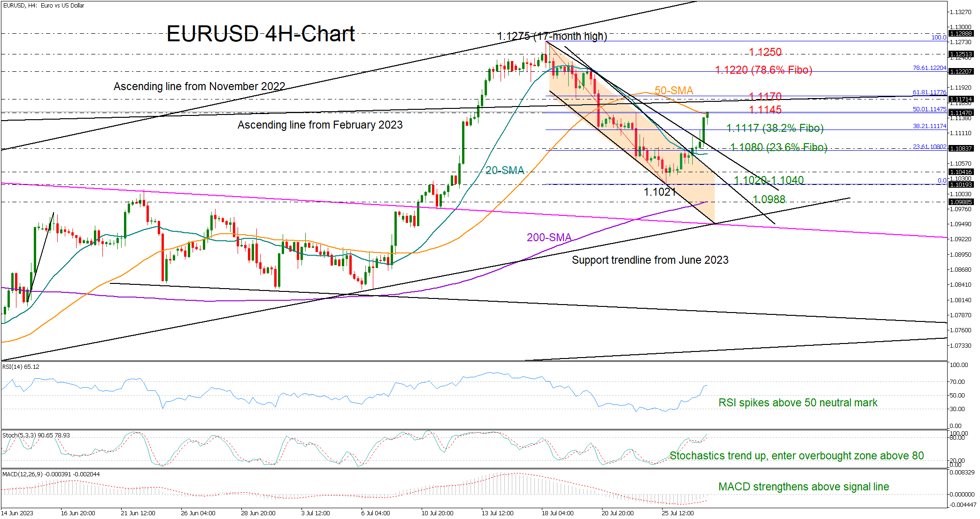Click Ascending line from February 2023 text
Screen dimensions: 980x519
click(320, 125)
